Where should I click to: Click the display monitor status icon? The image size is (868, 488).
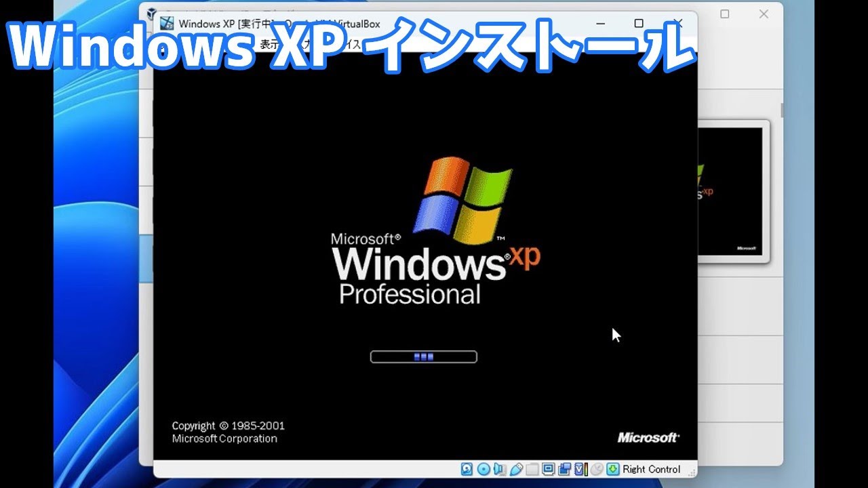548,469
